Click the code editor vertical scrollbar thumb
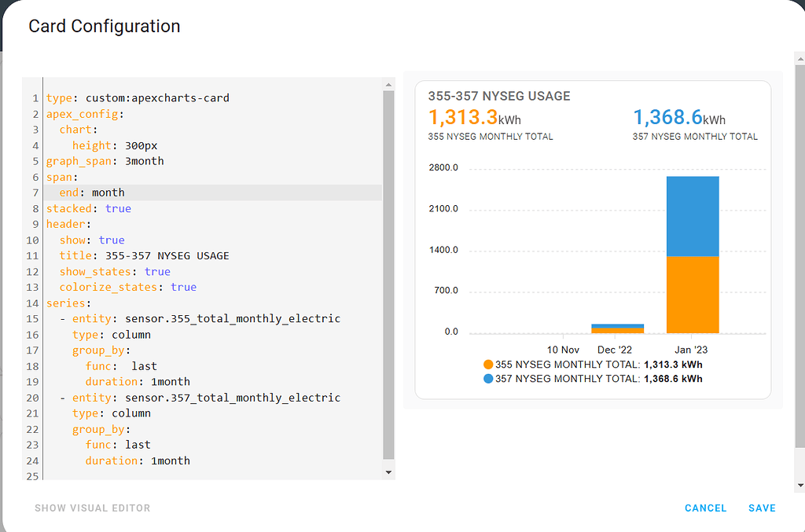 (x=388, y=275)
